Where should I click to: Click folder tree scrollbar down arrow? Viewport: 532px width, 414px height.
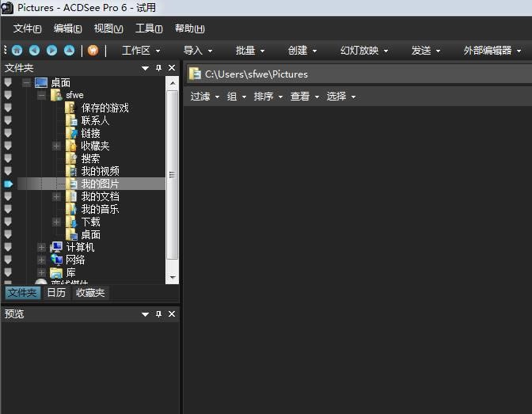tap(173, 278)
